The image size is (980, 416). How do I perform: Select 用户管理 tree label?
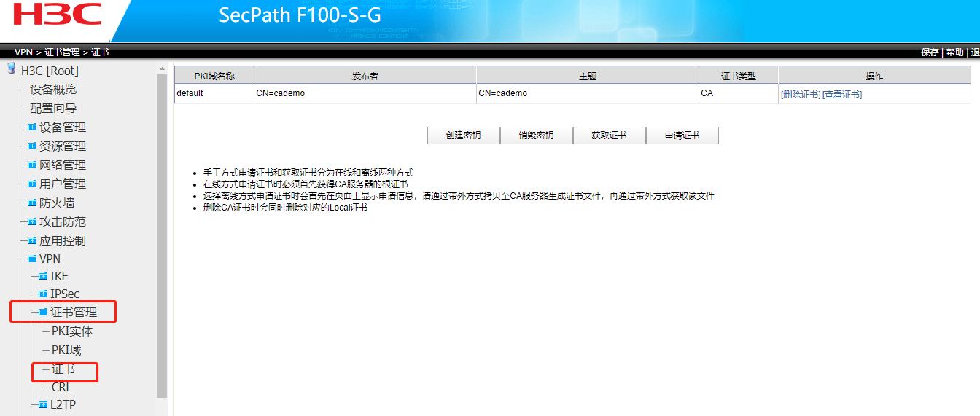point(63,184)
